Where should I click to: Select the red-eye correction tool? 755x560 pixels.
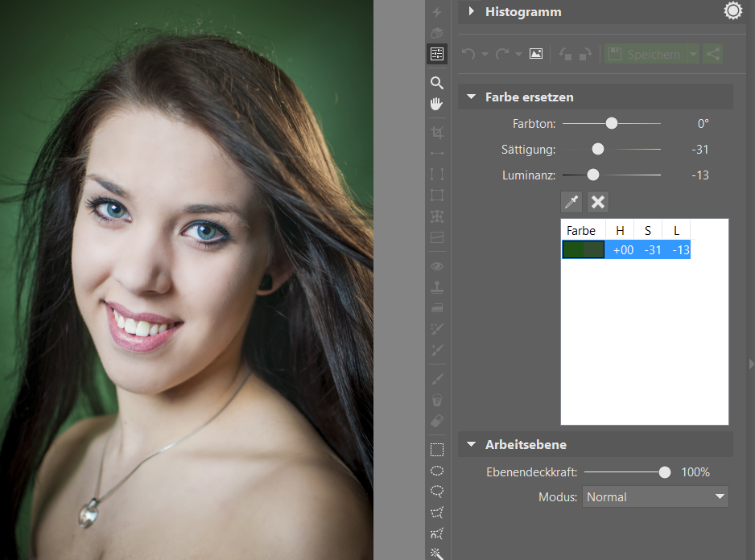[437, 266]
